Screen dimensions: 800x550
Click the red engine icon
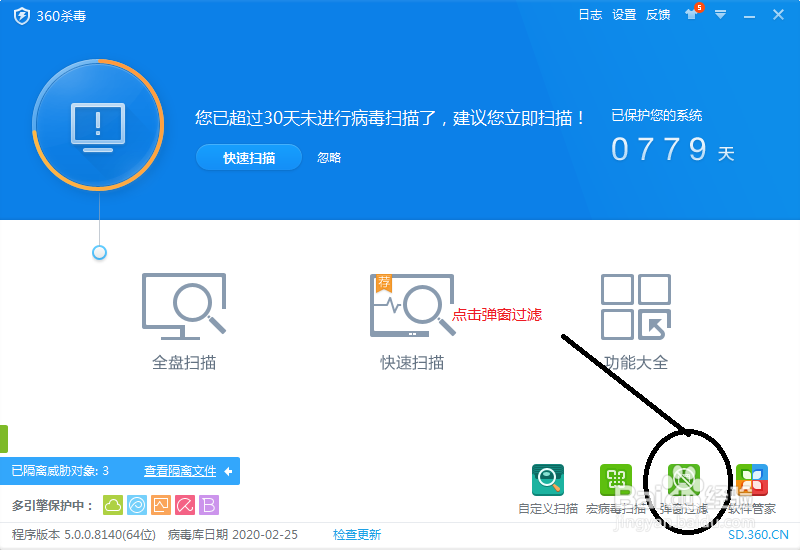tap(185, 505)
